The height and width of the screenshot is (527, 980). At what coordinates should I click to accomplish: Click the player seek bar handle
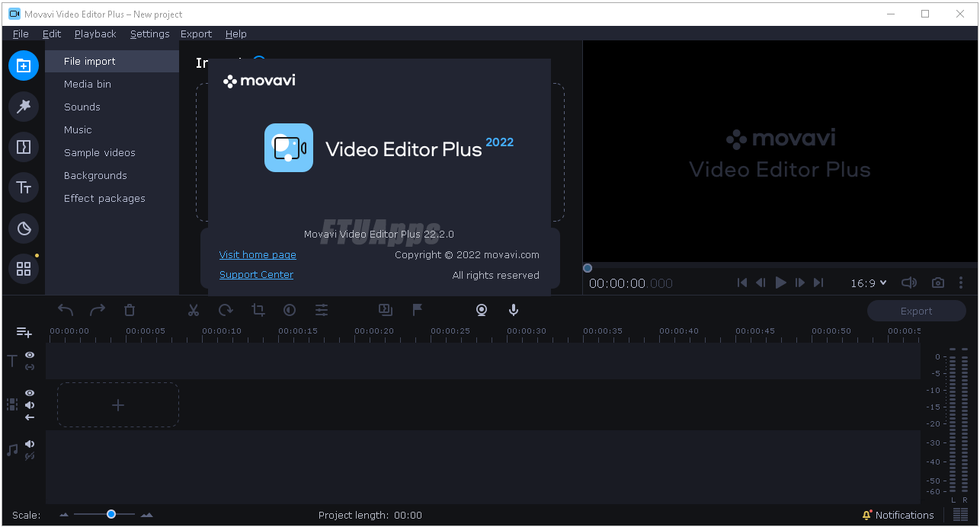pyautogui.click(x=588, y=268)
